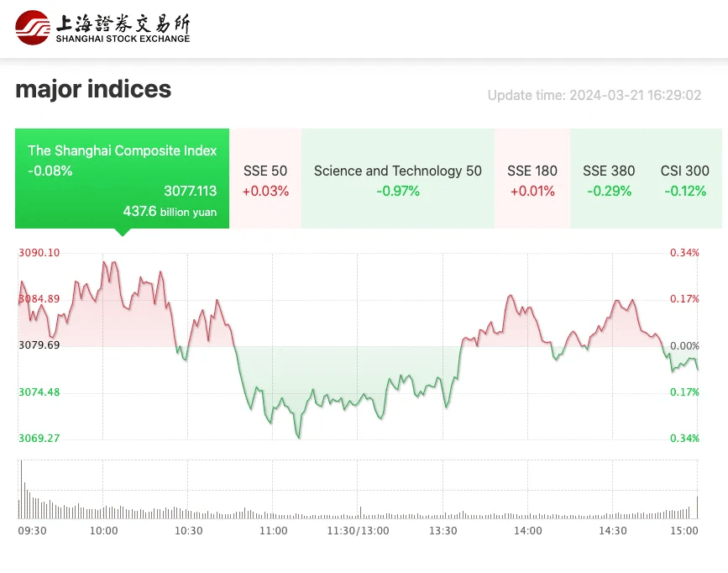The width and height of the screenshot is (728, 573).
Task: Click the 437.6 billion yuan turnover figure
Action: tap(170, 212)
